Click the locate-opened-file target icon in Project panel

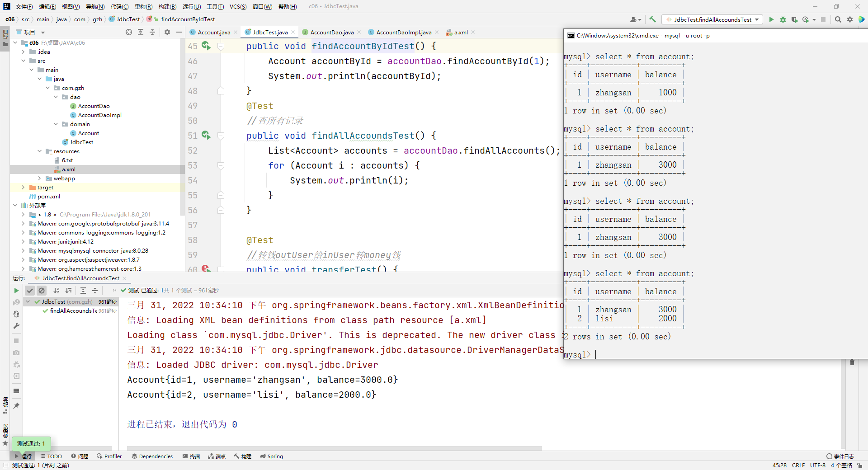coord(129,32)
